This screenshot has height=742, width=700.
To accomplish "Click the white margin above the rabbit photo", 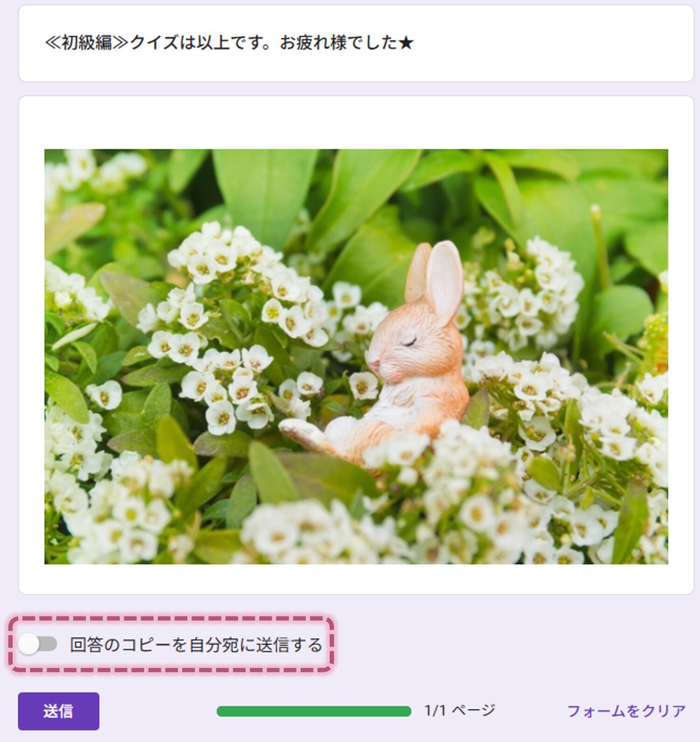I will pos(356,122).
